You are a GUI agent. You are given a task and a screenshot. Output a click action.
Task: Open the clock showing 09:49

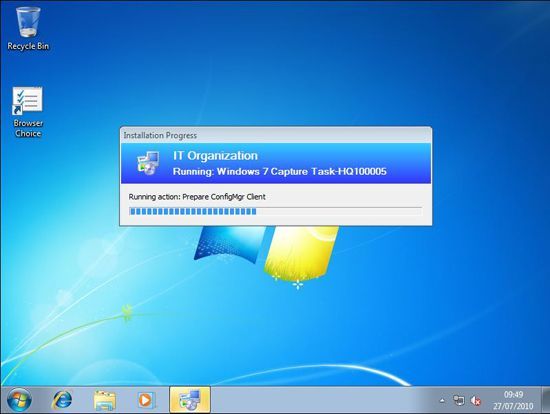pos(513,395)
